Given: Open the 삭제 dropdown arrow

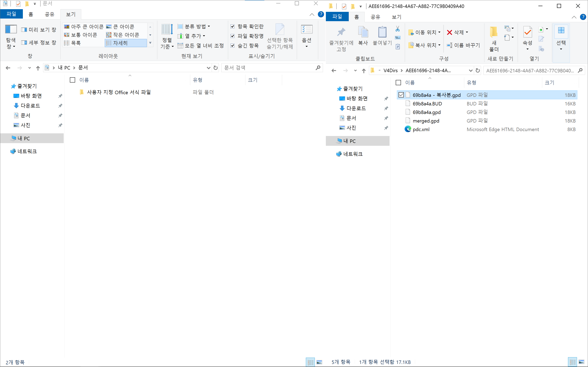Looking at the screenshot, I should click(x=467, y=32).
